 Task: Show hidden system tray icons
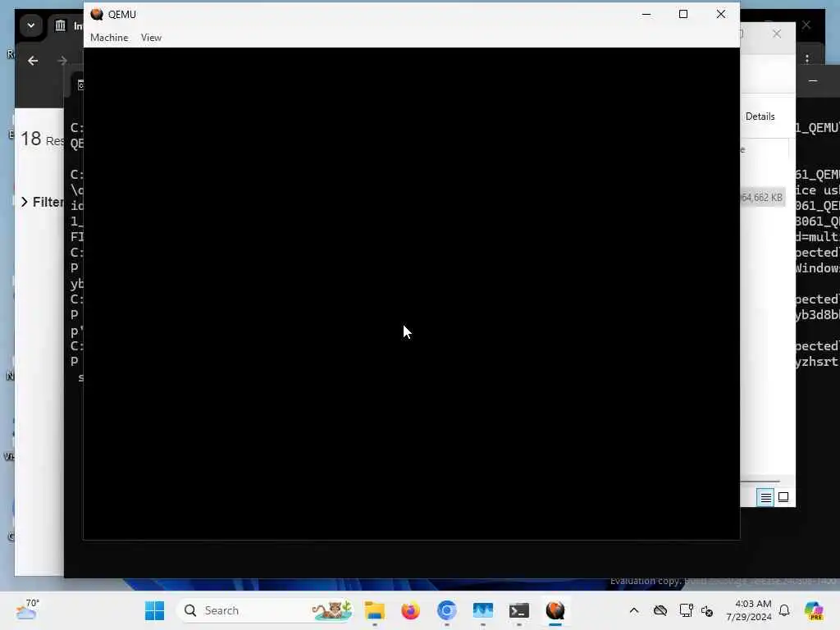pyautogui.click(x=634, y=610)
